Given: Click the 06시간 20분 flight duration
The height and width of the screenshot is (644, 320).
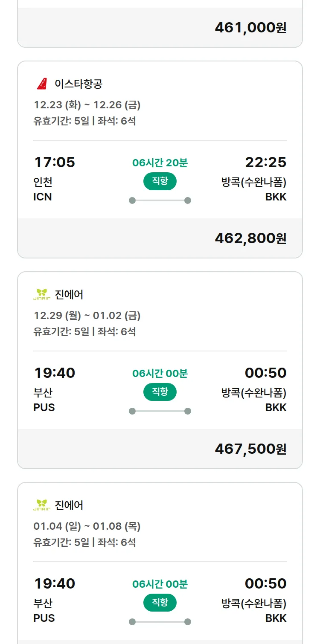Looking at the screenshot, I should 160,162.
